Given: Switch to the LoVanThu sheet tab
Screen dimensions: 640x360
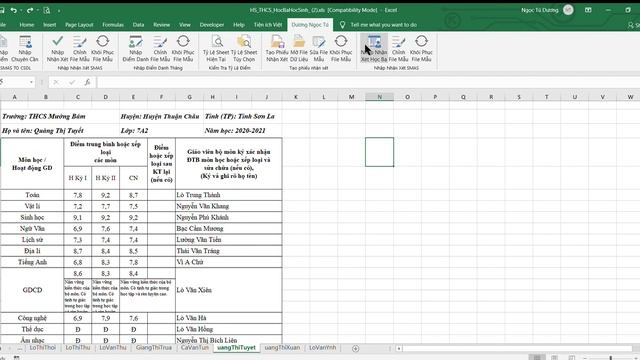Looking at the screenshot, I should pos(113,348).
